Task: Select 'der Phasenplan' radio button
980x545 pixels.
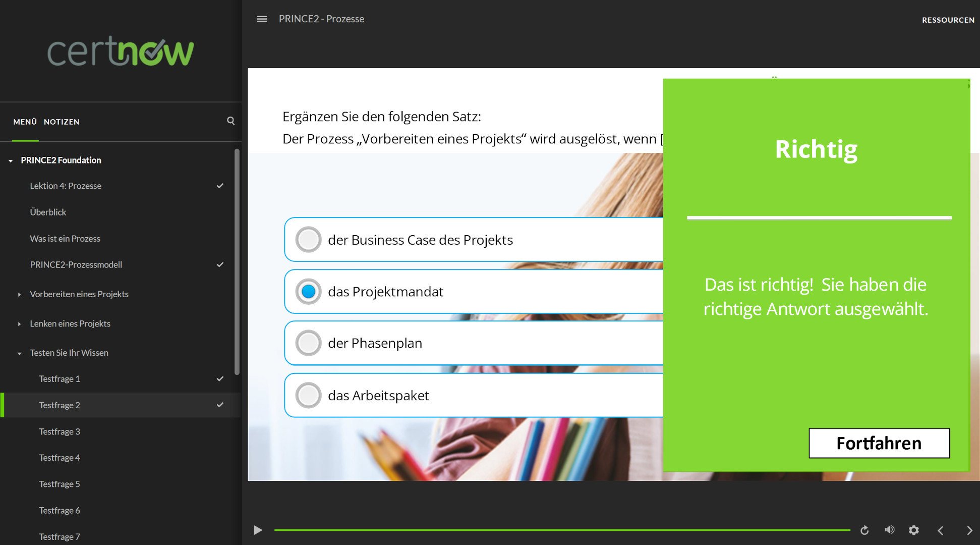Action: pyautogui.click(x=308, y=343)
